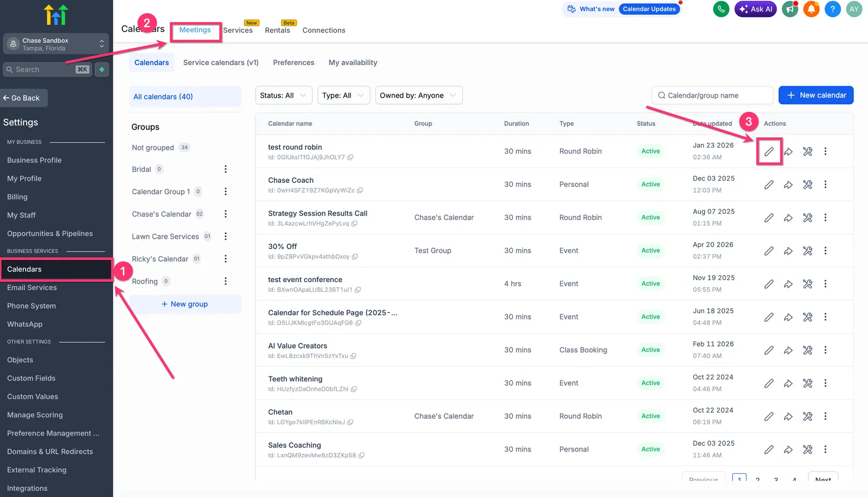
Task: Share the test round robin calendar
Action: [x=788, y=151]
